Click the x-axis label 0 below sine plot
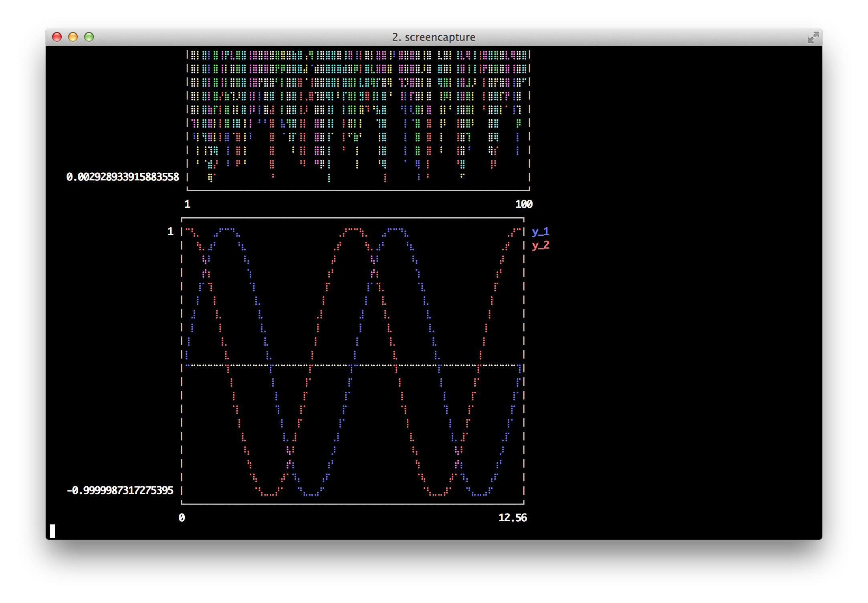Screen dimensions: 868x603 click(x=182, y=518)
